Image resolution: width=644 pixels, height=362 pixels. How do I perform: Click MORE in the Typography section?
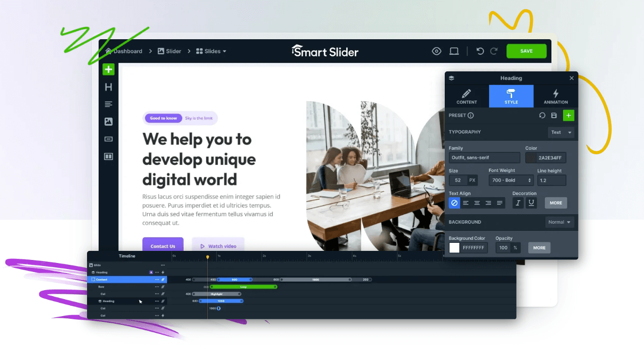556,203
